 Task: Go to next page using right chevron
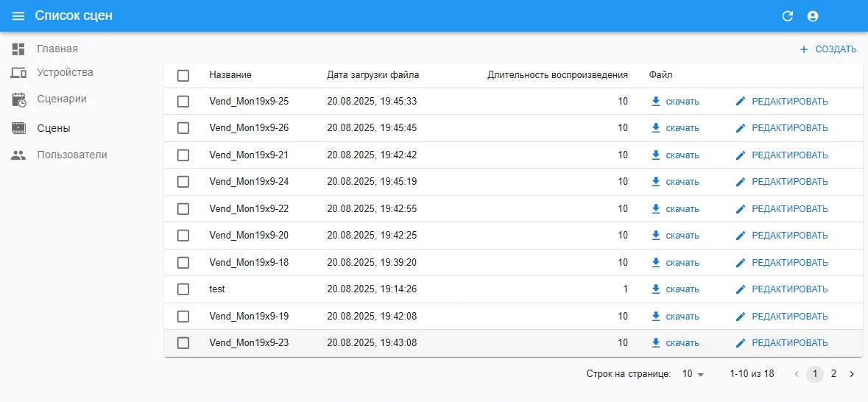point(852,374)
